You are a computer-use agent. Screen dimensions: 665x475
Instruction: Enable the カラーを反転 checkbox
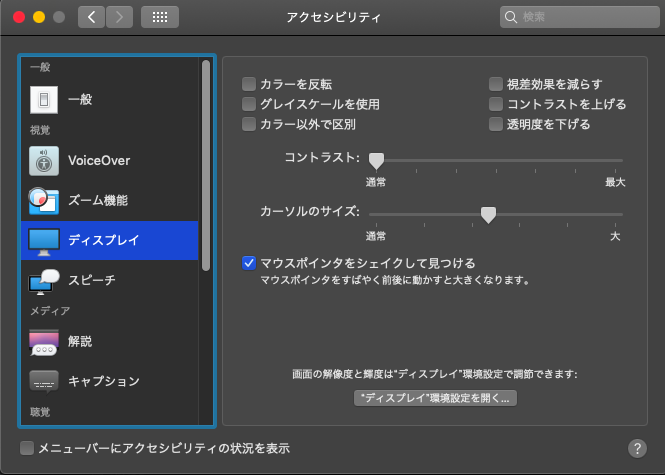click(249, 84)
